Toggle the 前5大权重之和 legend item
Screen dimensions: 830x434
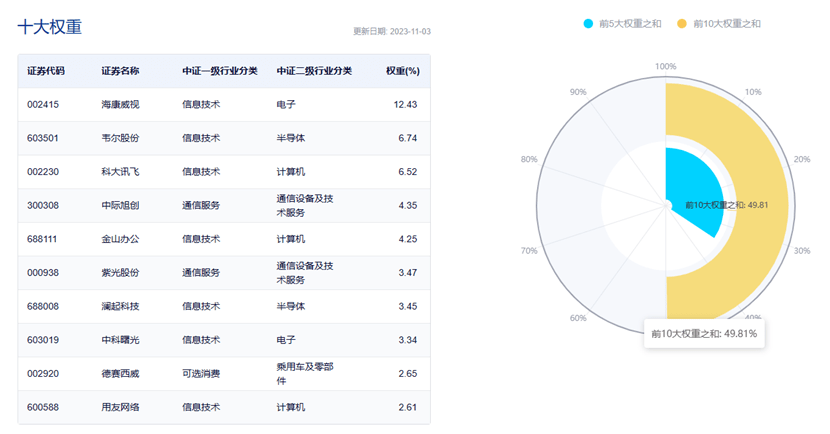(x=630, y=23)
